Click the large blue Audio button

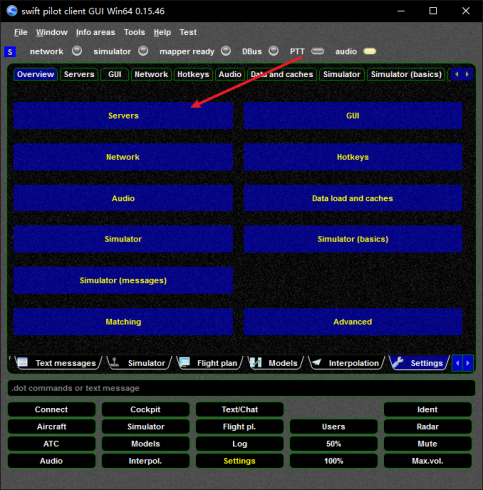pyautogui.click(x=123, y=198)
